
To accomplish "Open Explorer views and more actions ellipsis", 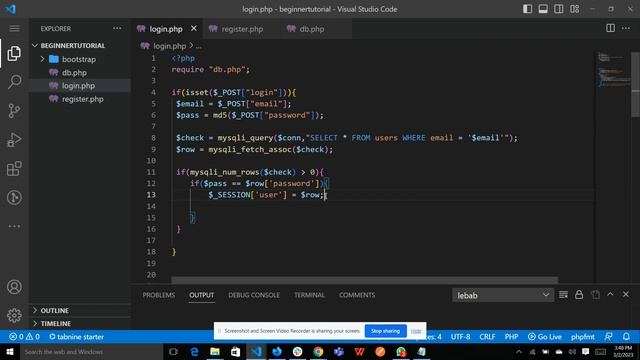I will [x=117, y=29].
